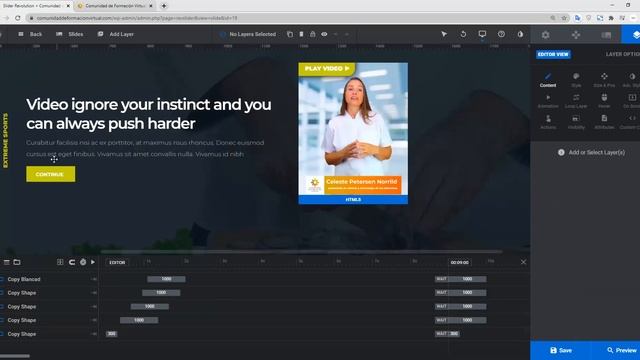
Task: Play the timeline animation
Action: point(93,262)
